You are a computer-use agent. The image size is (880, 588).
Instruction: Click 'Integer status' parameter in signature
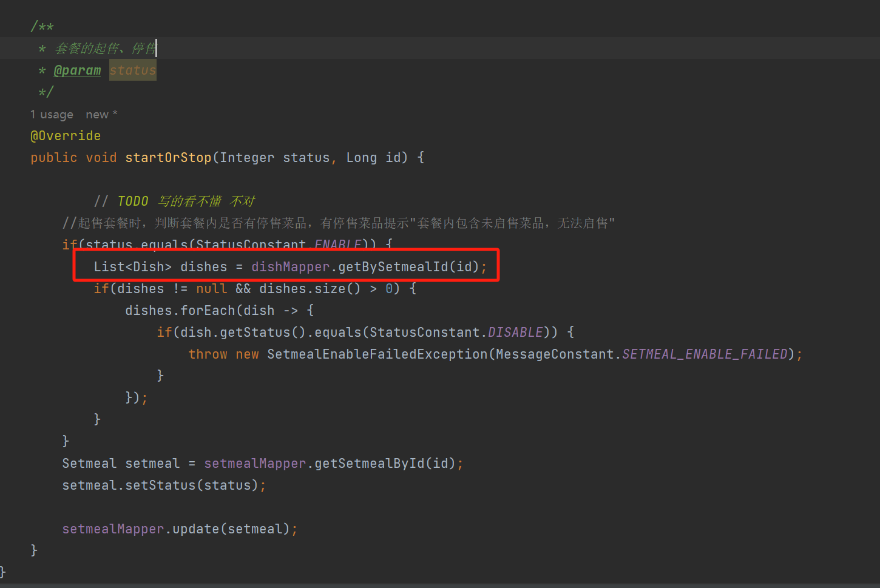(275, 158)
